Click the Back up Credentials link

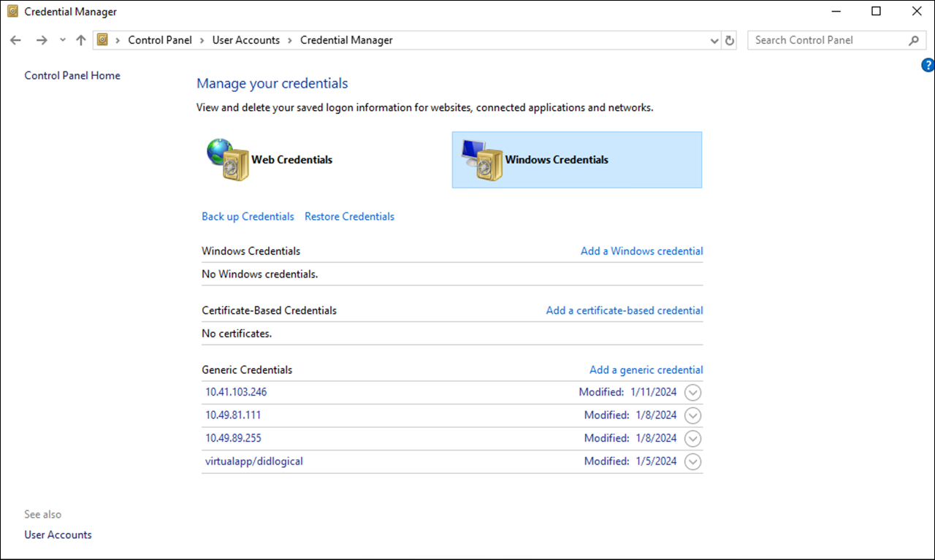(x=248, y=216)
